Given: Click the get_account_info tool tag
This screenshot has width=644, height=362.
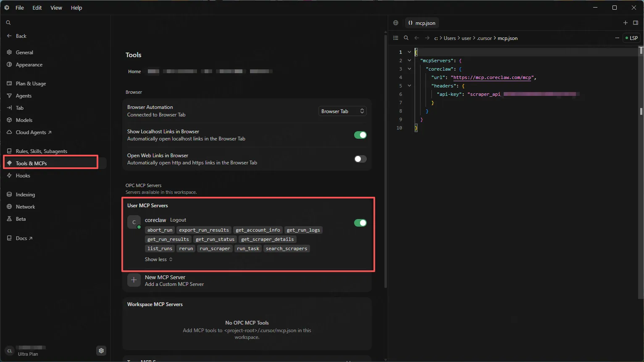Looking at the screenshot, I should (258, 230).
